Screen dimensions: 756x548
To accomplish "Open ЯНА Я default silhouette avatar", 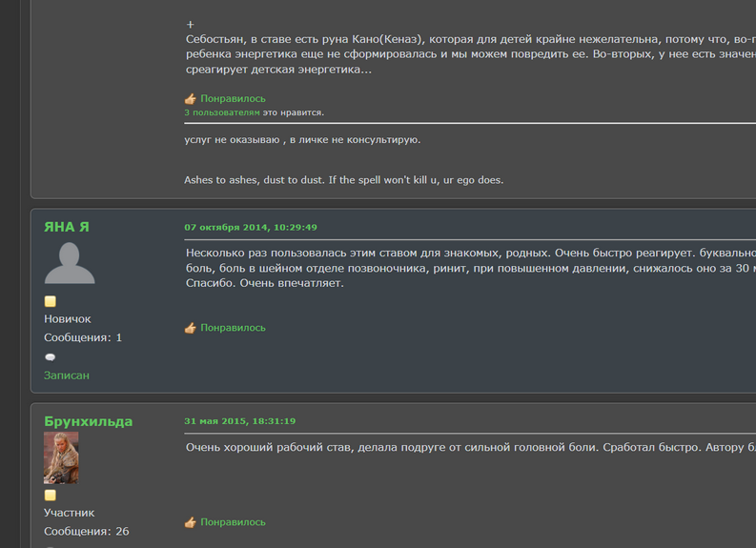I will coord(70,263).
